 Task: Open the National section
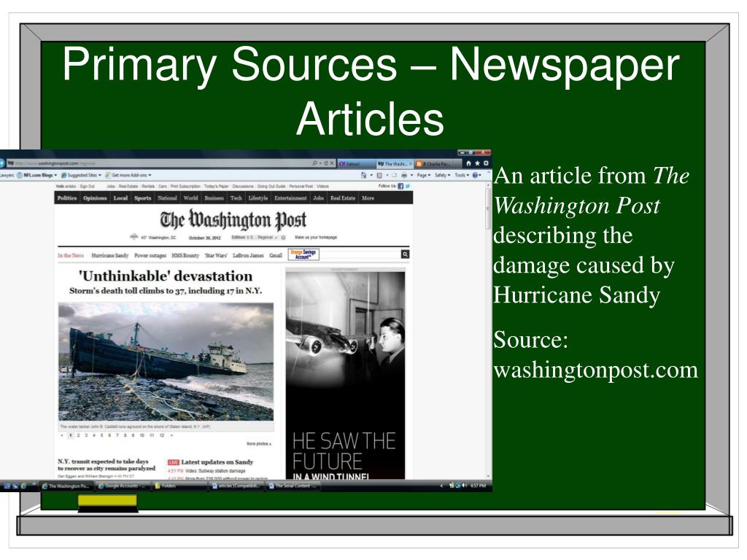167,198
